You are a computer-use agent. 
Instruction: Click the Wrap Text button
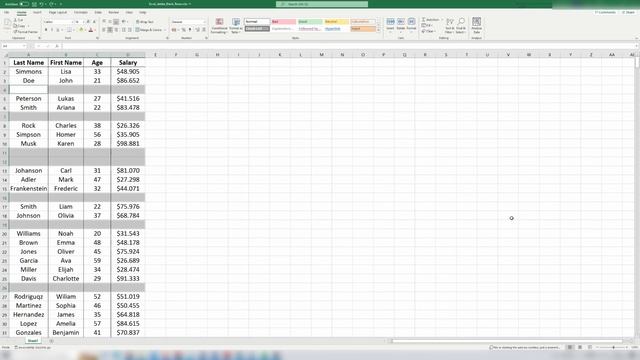(145, 22)
